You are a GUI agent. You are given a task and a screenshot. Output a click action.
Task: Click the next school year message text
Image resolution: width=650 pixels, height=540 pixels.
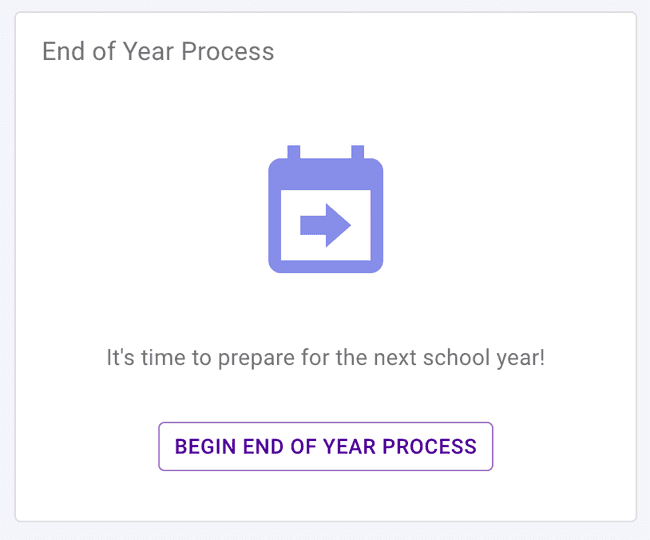pyautogui.click(x=325, y=357)
